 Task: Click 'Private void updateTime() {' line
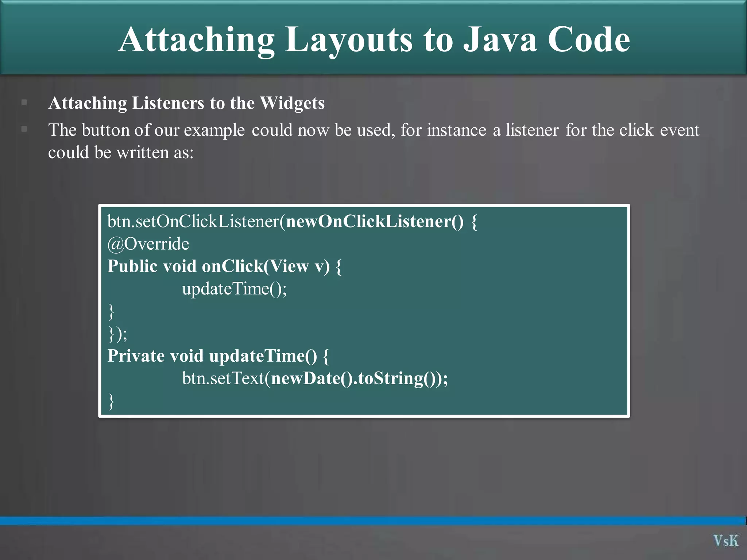[x=218, y=356]
